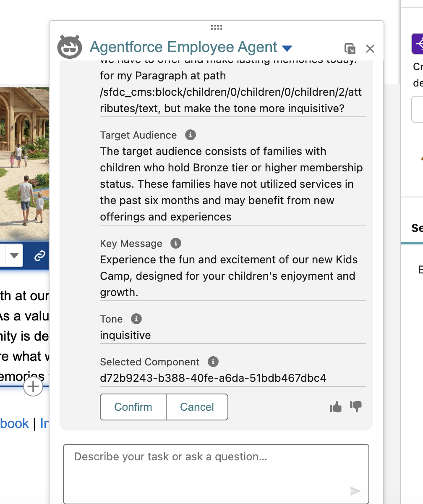Click the Agentforce robot avatar icon
Viewport: 423px width, 504px height.
(x=70, y=47)
